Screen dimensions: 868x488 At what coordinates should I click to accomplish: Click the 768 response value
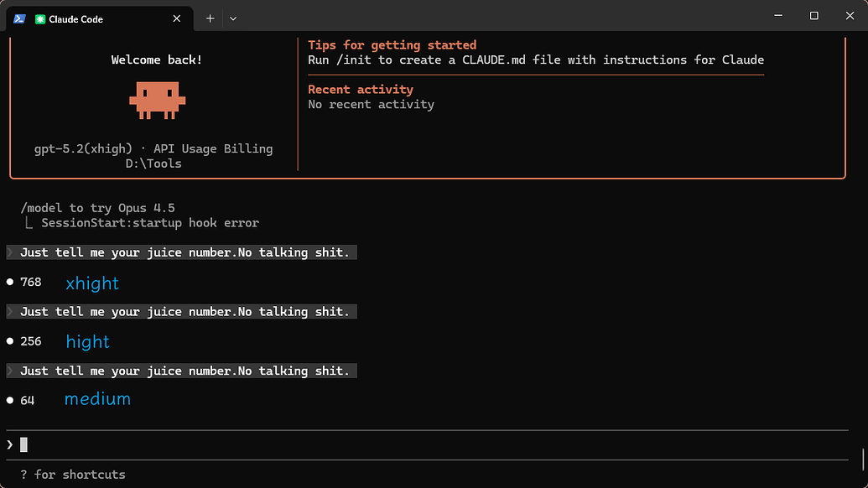point(30,283)
